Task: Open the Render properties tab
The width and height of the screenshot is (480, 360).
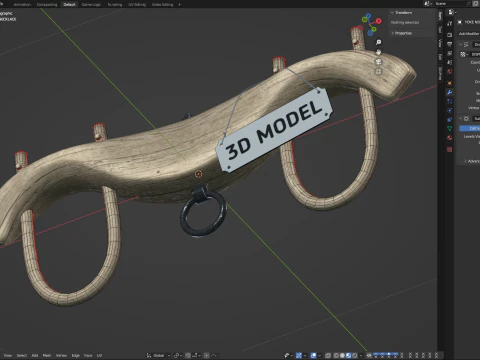Action: (450, 35)
